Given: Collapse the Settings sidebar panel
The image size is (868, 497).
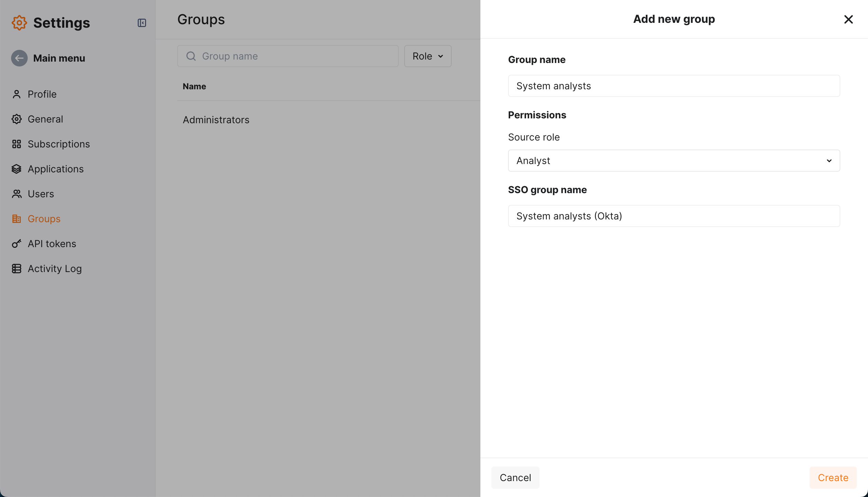Looking at the screenshot, I should (142, 23).
